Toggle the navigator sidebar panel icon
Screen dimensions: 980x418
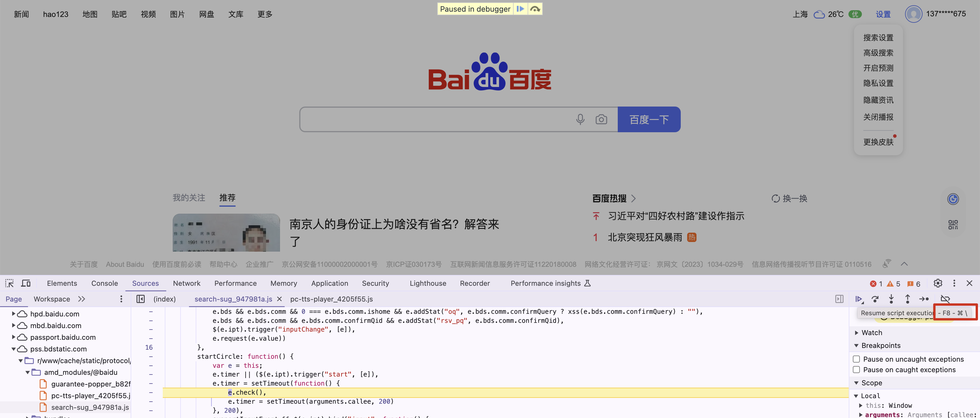pyautogui.click(x=140, y=299)
